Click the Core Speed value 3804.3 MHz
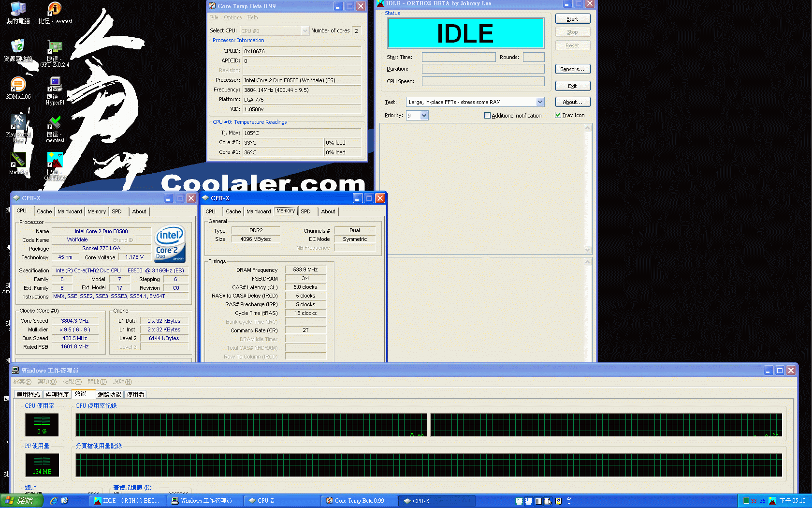 (75, 321)
